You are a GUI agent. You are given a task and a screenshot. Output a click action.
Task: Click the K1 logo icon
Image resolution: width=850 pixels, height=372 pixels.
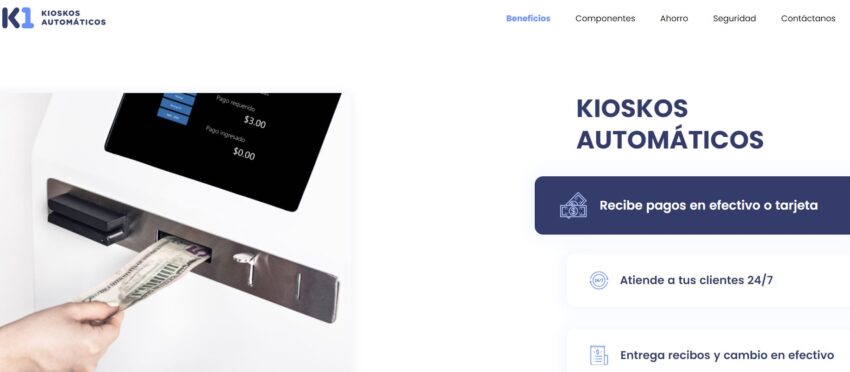[18, 18]
